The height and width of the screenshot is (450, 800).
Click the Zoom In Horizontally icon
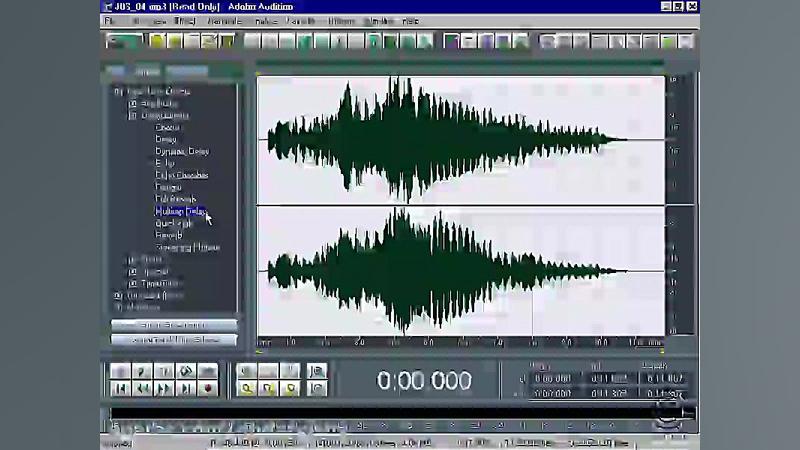pyautogui.click(x=246, y=371)
